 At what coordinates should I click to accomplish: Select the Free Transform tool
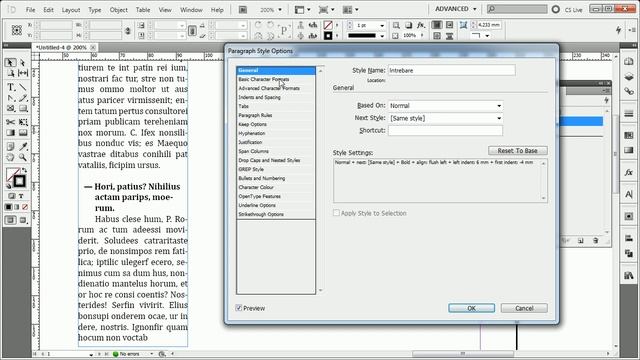click(x=23, y=122)
